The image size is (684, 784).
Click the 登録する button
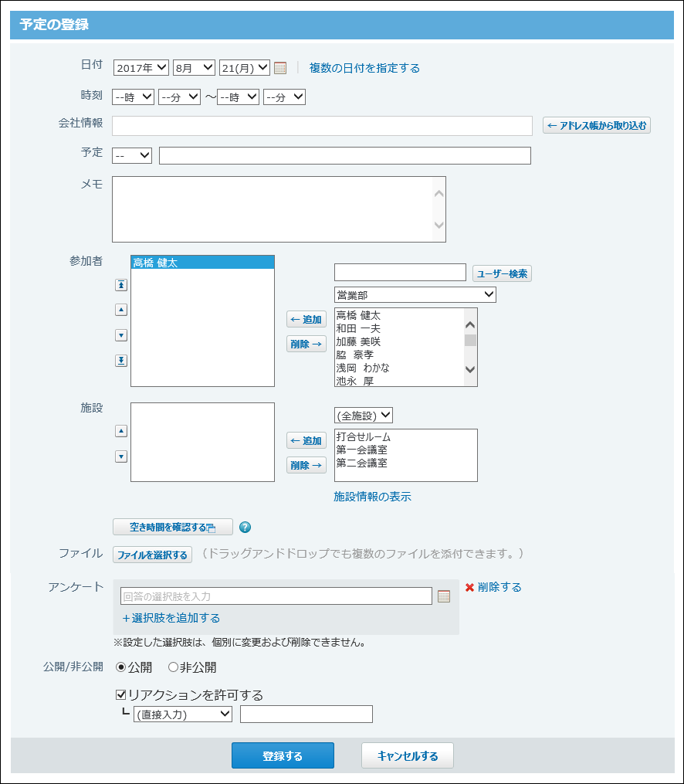tap(283, 755)
